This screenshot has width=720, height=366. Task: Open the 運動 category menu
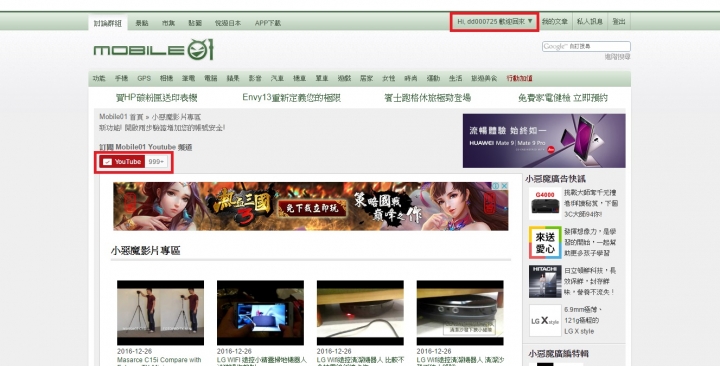click(x=433, y=79)
